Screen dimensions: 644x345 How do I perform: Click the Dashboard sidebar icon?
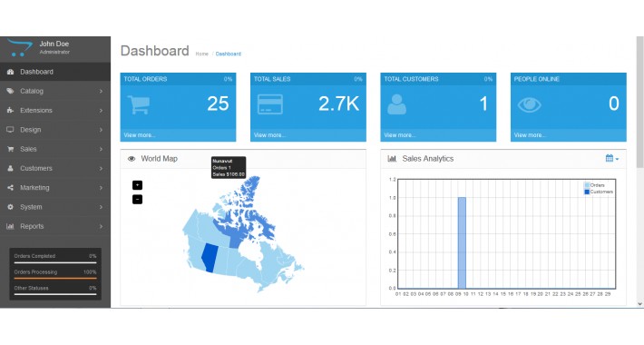10,72
